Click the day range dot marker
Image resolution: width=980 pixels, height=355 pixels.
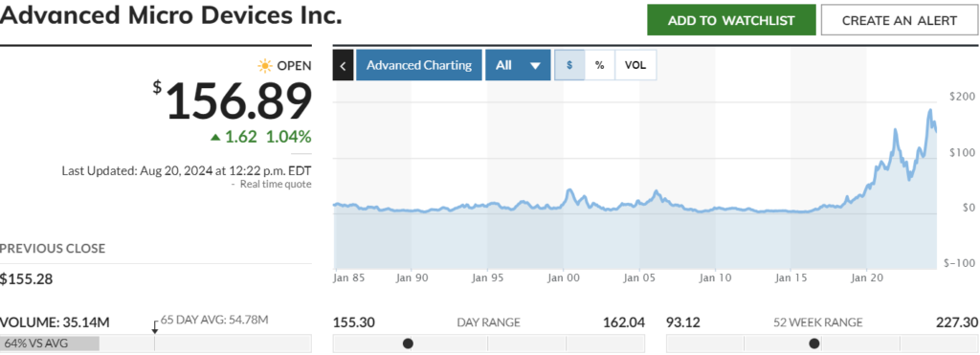tap(408, 344)
